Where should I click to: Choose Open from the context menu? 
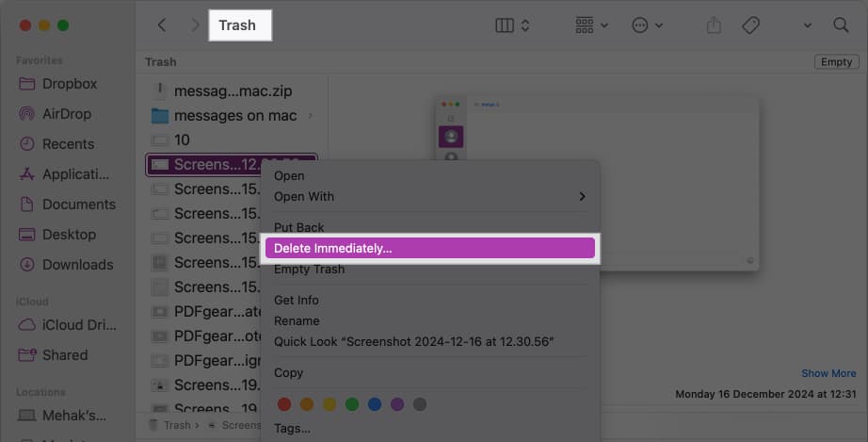point(289,176)
